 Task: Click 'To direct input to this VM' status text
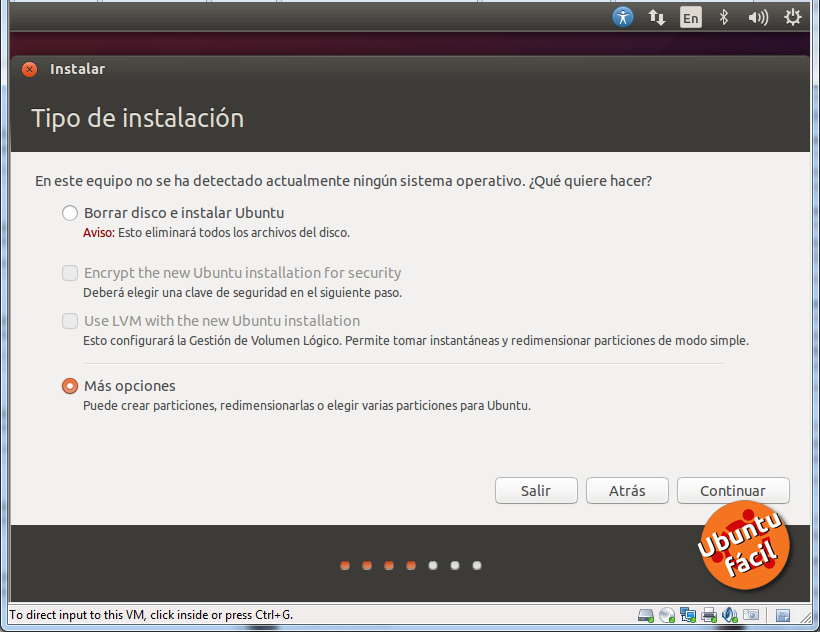click(151, 615)
